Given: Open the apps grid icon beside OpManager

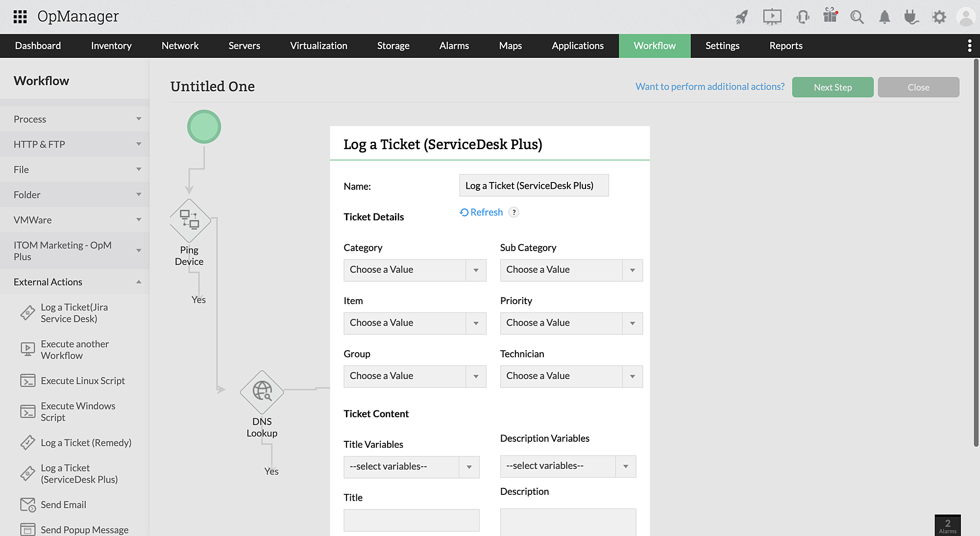Looking at the screenshot, I should pyautogui.click(x=20, y=17).
